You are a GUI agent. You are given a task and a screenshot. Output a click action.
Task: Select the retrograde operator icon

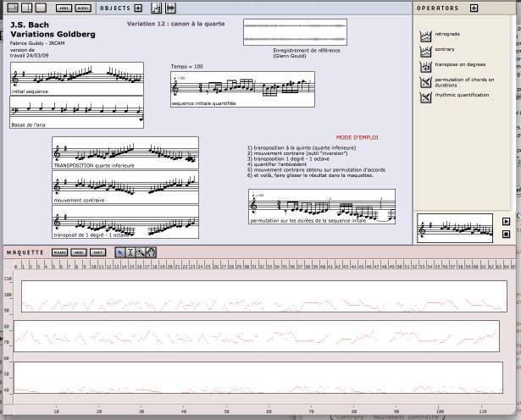pyautogui.click(x=425, y=36)
